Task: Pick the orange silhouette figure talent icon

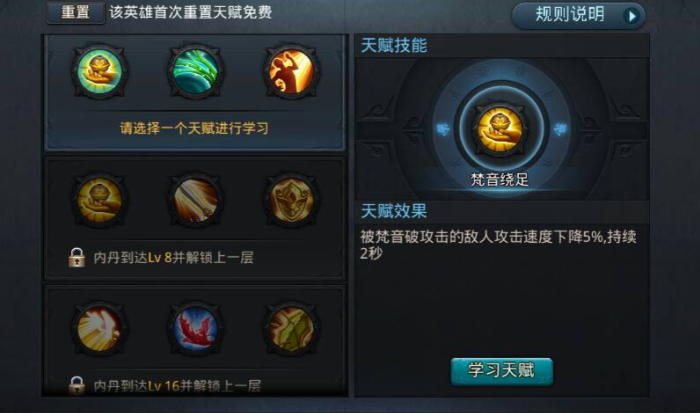Action: tap(291, 71)
